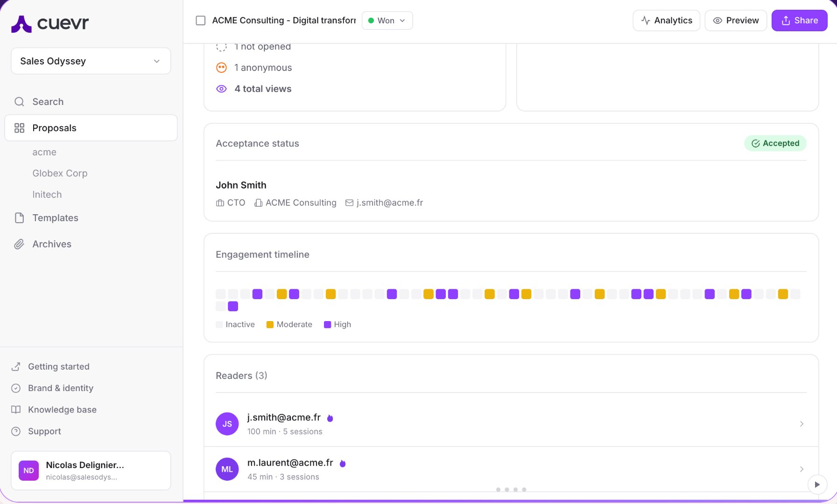Click the JS reader avatar
The height and width of the screenshot is (504, 837).
(227, 424)
